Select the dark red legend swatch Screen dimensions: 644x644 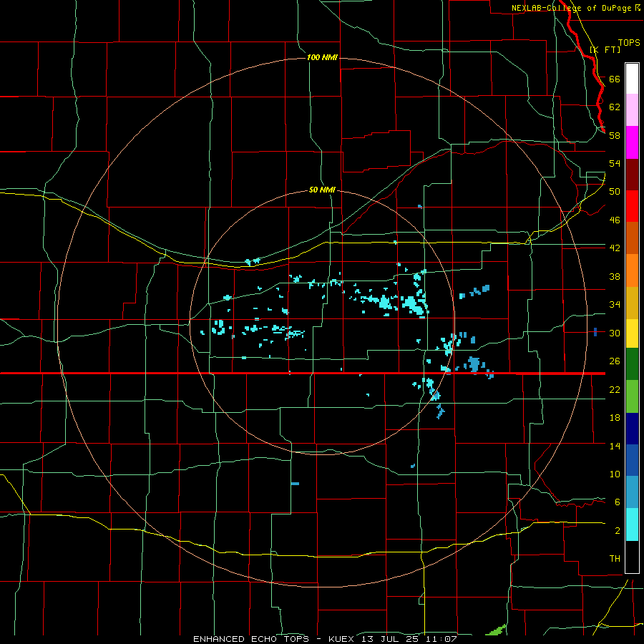click(632, 174)
